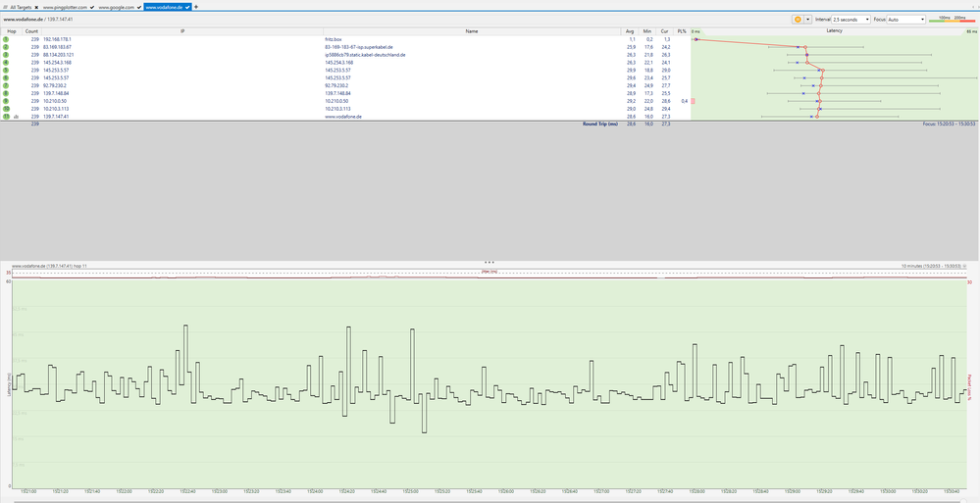Click the pink packet loss bar on hop 9
The height and width of the screenshot is (503, 980).
[x=694, y=101]
